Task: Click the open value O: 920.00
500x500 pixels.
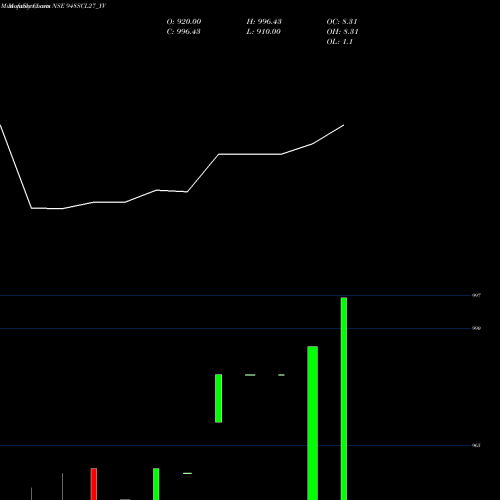Action: (184, 22)
